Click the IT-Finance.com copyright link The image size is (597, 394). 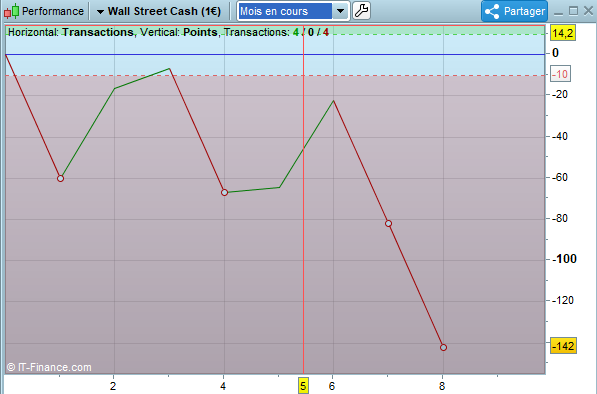click(x=49, y=367)
